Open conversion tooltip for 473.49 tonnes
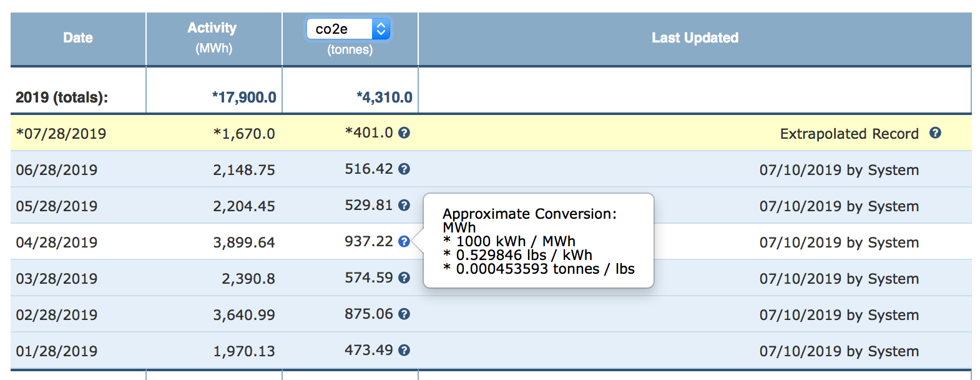 [404, 350]
